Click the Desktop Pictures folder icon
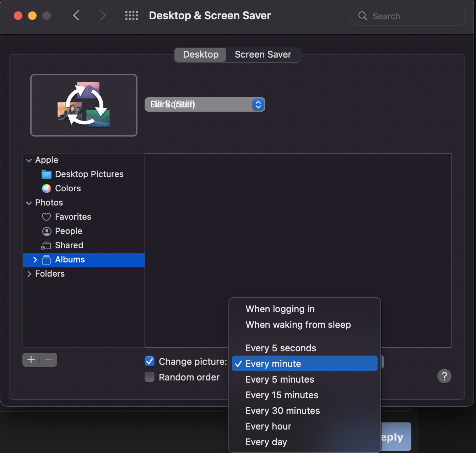The image size is (476, 453). [x=47, y=174]
